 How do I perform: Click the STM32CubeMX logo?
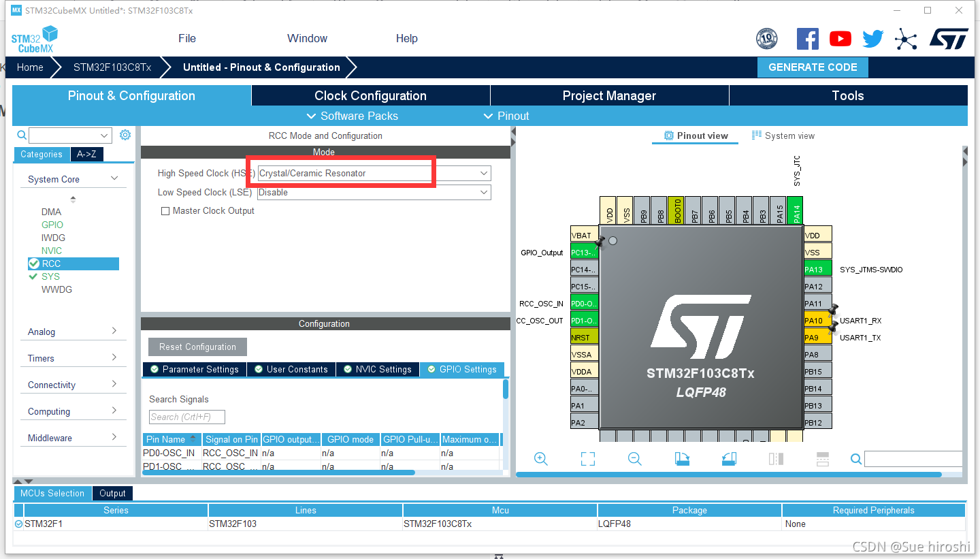coord(35,39)
